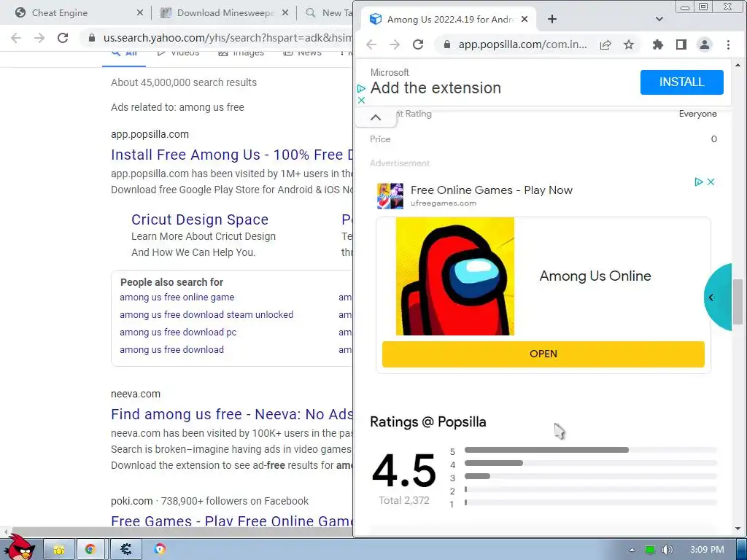Open file explorer taskbar icon
Image resolution: width=747 pixels, height=560 pixels.
click(x=59, y=549)
